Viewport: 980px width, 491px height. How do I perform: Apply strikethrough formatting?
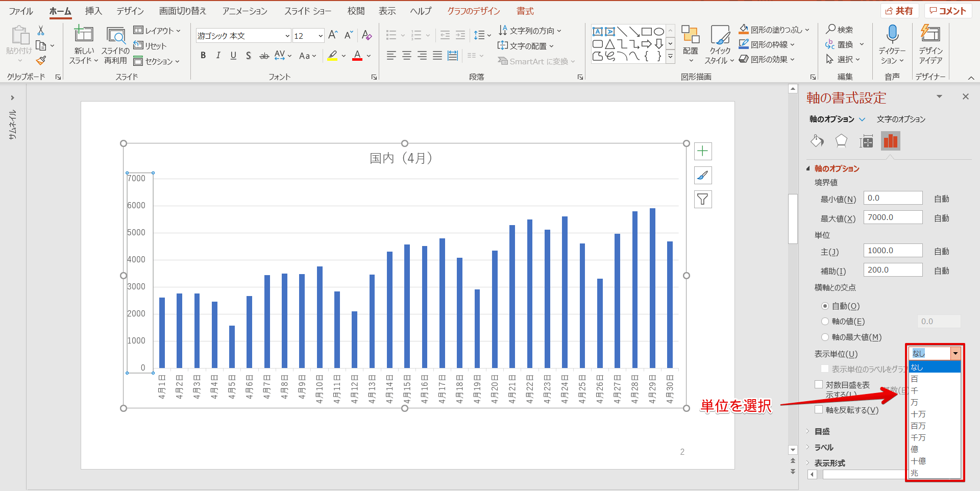coord(264,56)
